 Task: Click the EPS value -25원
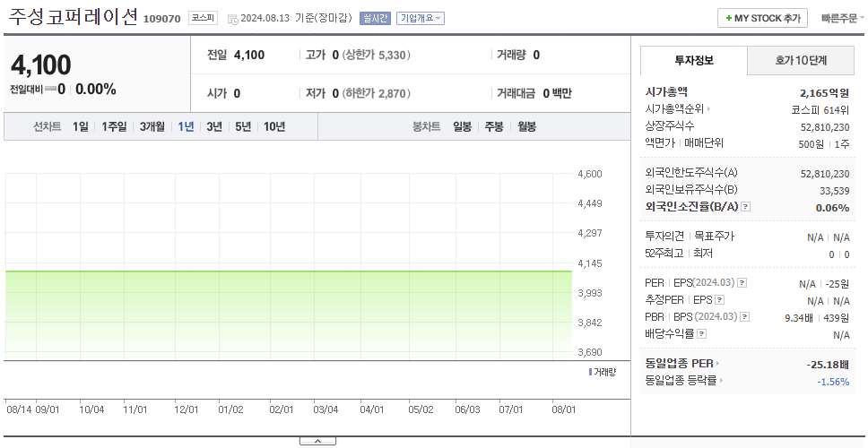click(x=837, y=284)
